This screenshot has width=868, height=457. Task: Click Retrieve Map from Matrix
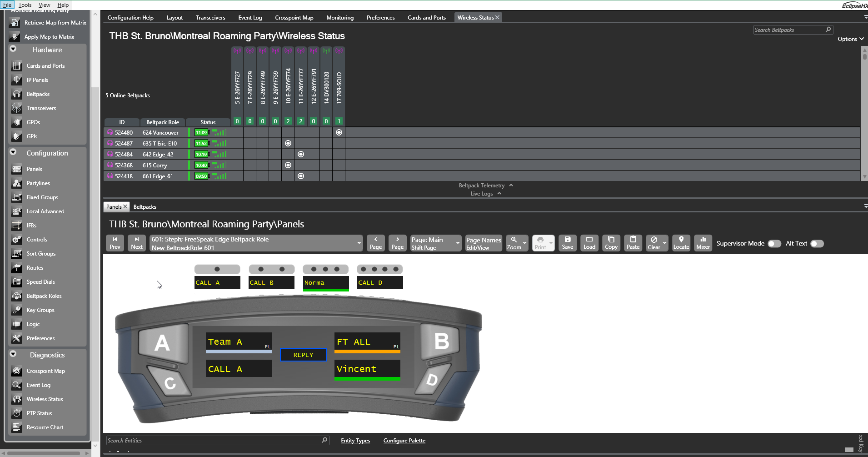click(x=55, y=23)
